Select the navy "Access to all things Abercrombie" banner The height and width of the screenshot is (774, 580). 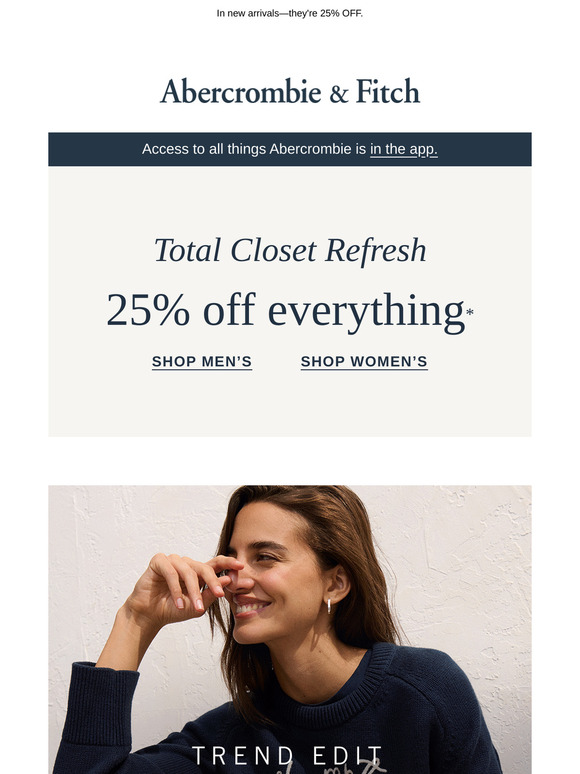(290, 149)
